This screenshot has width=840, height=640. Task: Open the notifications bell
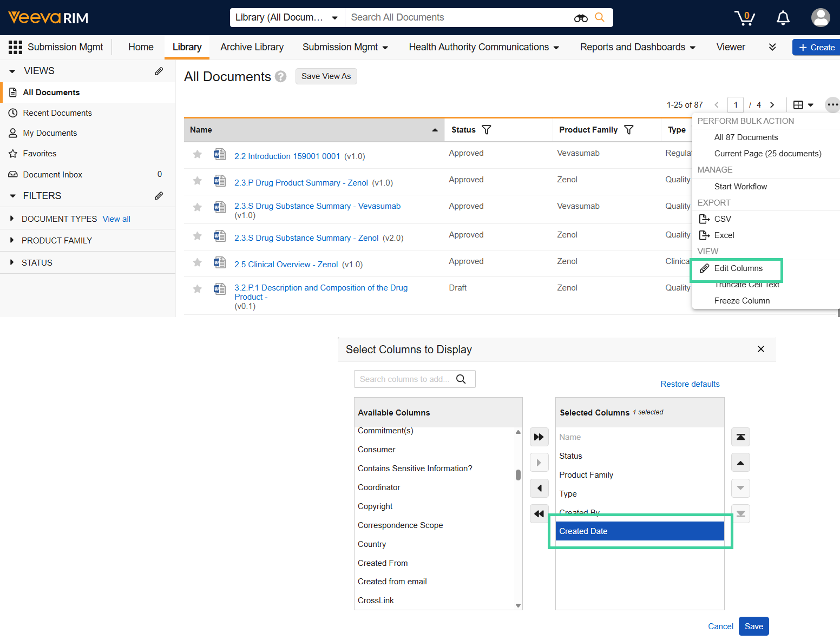coord(783,18)
